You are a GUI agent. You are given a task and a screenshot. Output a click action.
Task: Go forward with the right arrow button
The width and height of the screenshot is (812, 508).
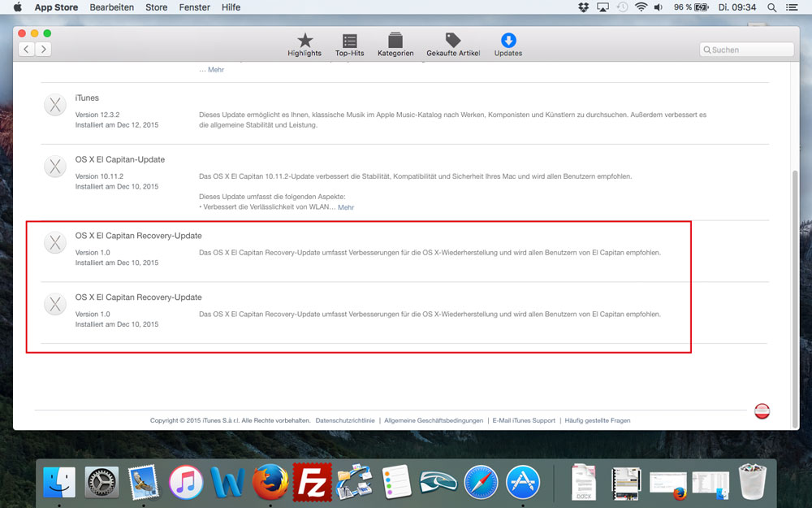tap(43, 50)
